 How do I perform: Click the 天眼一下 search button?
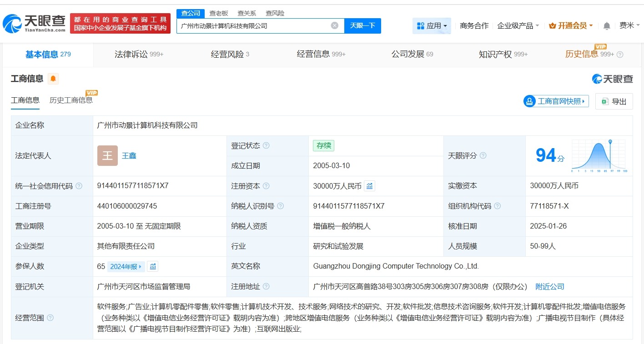[x=363, y=25]
